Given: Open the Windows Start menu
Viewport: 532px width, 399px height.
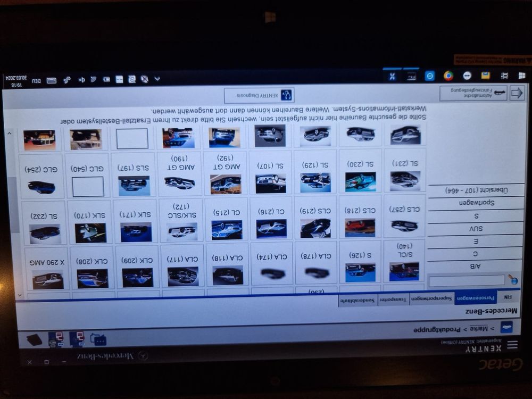Looking at the screenshot, I should pyautogui.click(x=522, y=76).
